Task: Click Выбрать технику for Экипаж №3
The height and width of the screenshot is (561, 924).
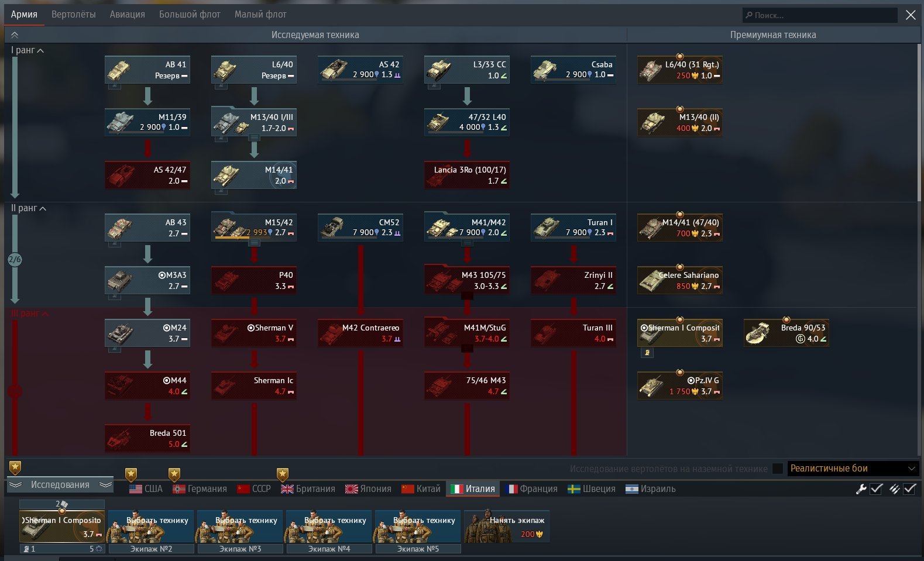Action: (240, 526)
